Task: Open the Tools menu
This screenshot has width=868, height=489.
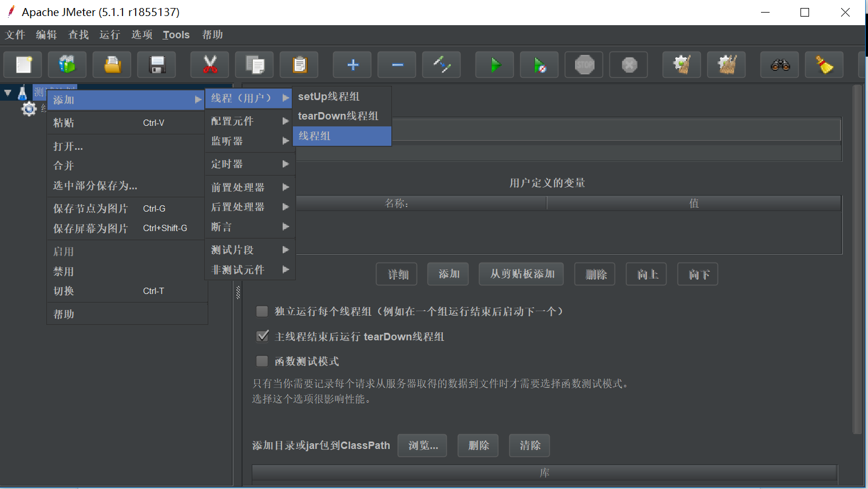Action: 176,35
